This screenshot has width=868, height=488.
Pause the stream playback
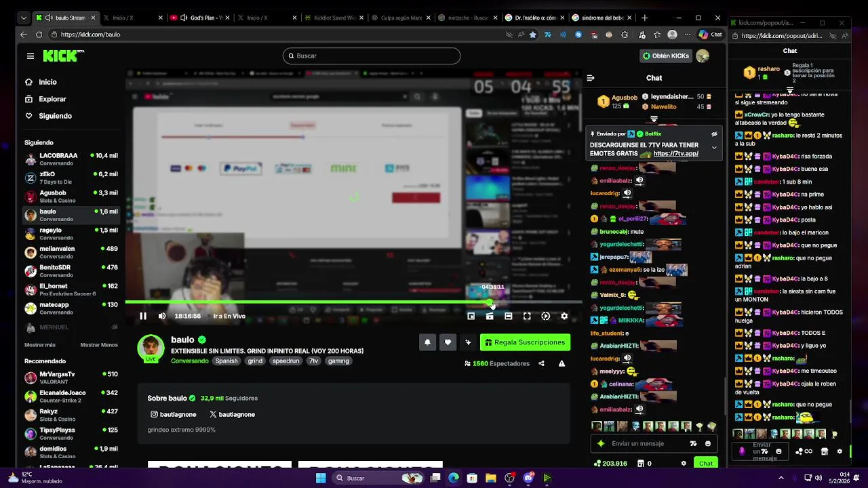click(143, 316)
